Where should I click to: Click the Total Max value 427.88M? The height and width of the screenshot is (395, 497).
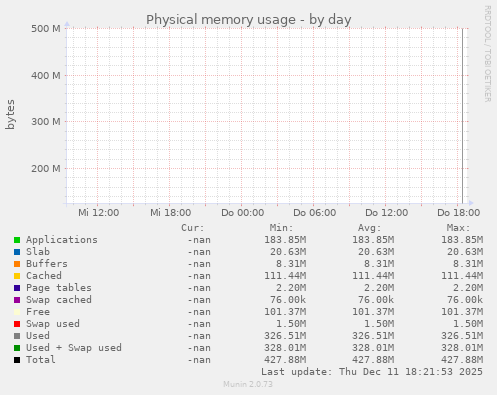pyautogui.click(x=462, y=360)
